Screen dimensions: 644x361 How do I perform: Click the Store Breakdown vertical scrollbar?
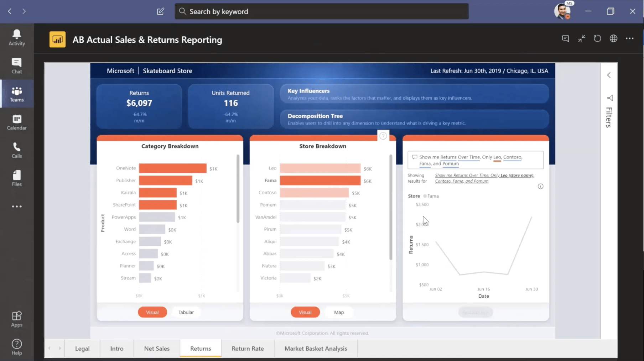click(x=391, y=207)
